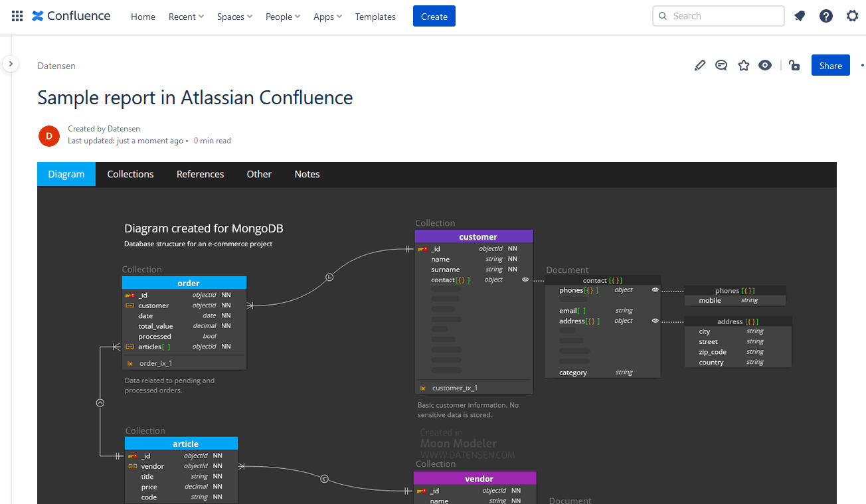Select the vendor collection header

(475, 478)
